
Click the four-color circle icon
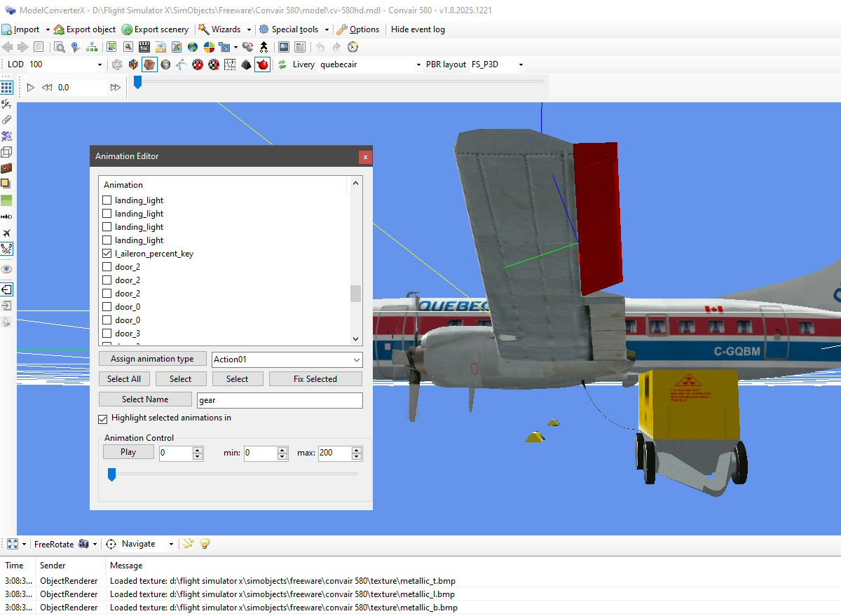[x=209, y=47]
